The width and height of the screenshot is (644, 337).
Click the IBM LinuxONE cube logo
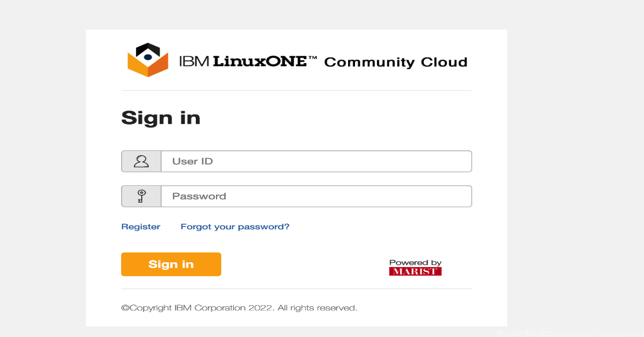(x=148, y=60)
